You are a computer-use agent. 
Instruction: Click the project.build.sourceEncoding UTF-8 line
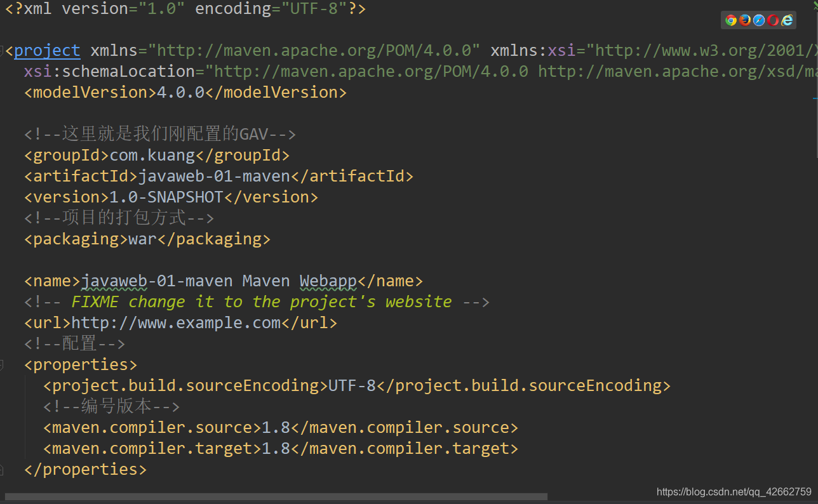357,386
